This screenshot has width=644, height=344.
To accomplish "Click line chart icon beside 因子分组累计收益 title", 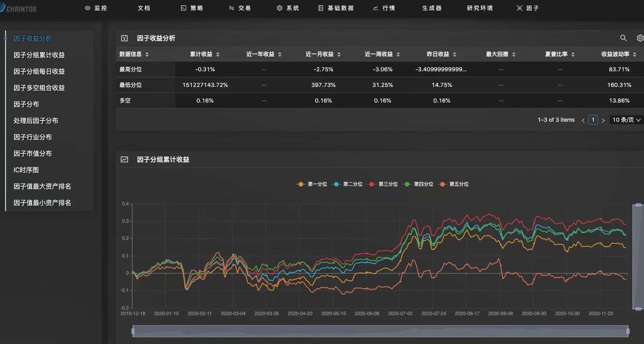I will (124, 159).
